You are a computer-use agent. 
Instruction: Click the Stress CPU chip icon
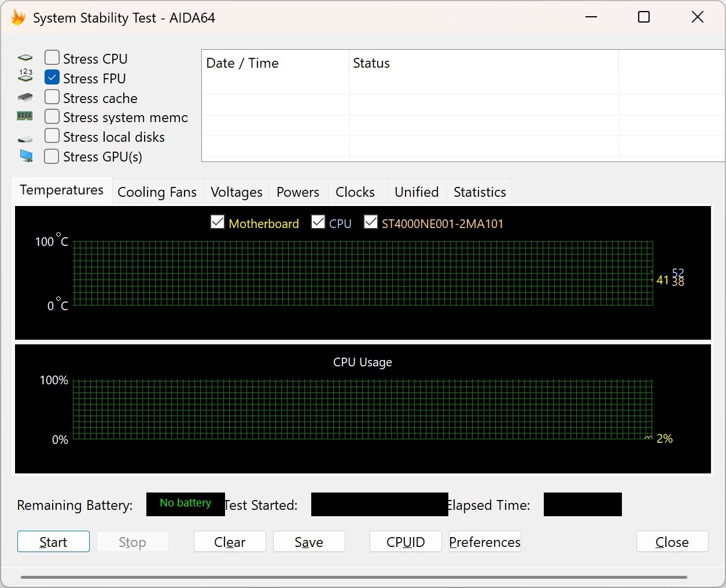click(25, 58)
